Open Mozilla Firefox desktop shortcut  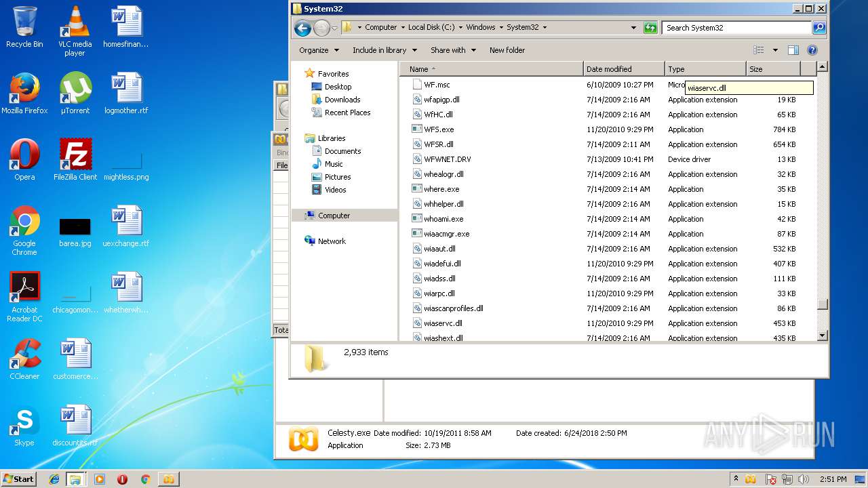point(24,94)
